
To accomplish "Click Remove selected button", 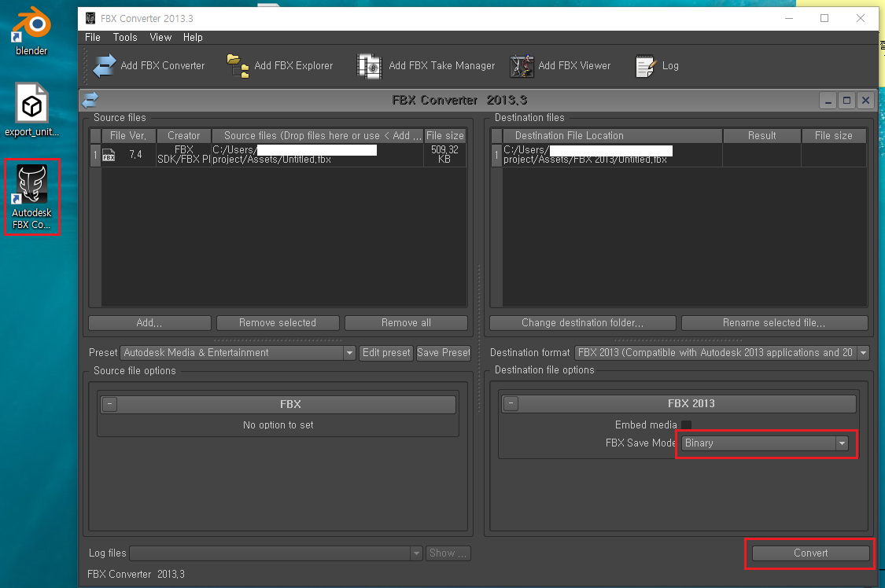I will click(x=278, y=323).
